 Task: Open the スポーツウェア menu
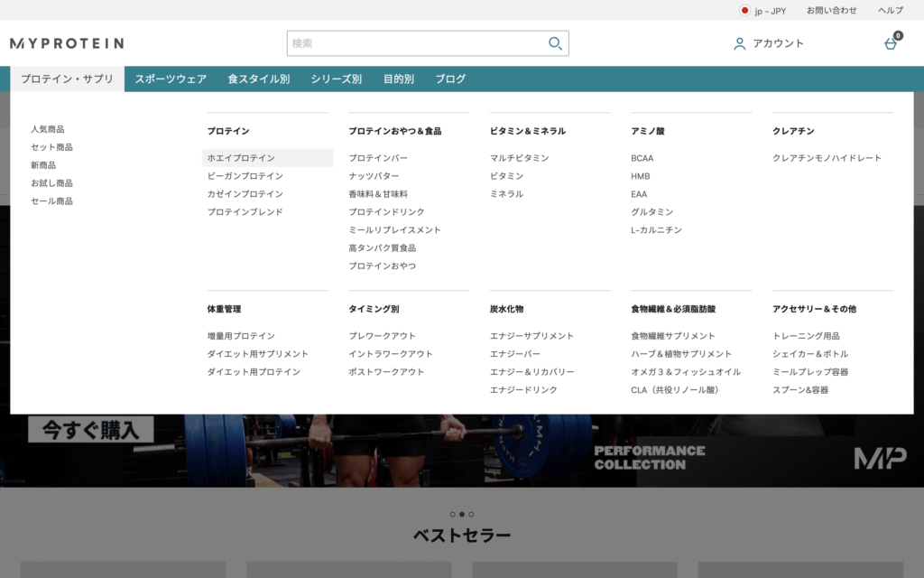pos(171,79)
